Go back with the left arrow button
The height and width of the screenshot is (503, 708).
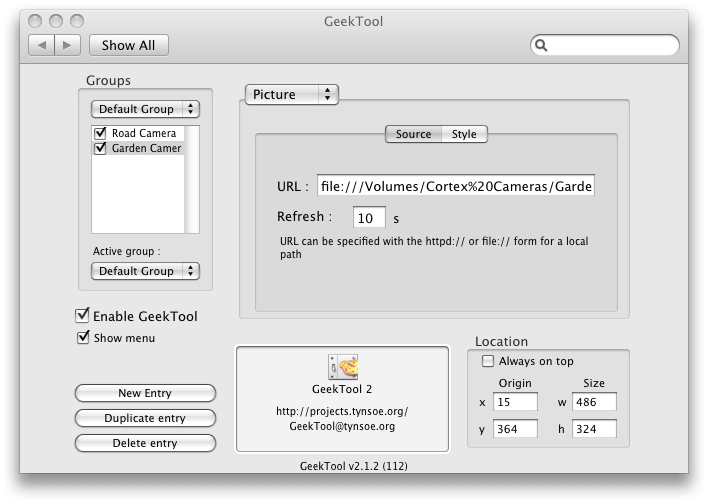pyautogui.click(x=42, y=45)
